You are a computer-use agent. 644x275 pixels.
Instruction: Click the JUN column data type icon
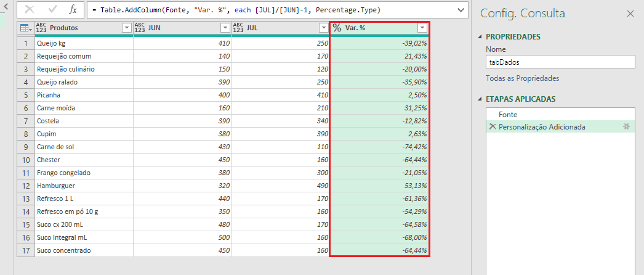[x=140, y=28]
